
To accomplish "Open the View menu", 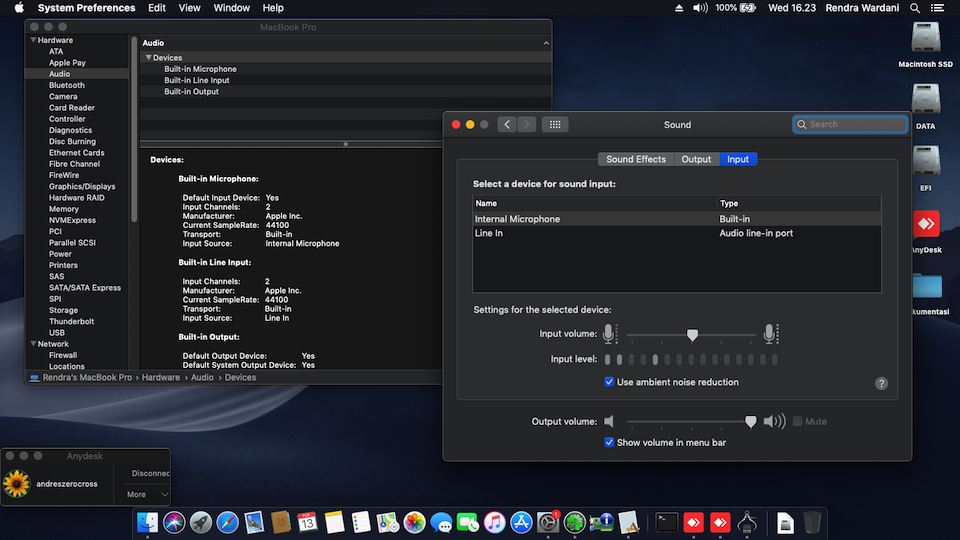I will pos(189,8).
